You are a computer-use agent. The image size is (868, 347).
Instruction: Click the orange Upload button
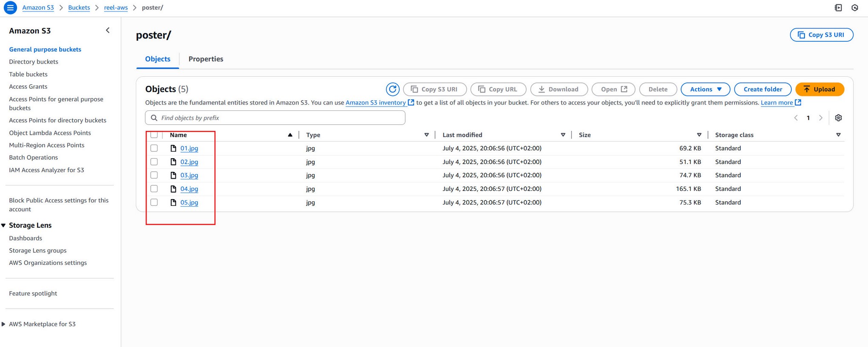[x=819, y=89]
